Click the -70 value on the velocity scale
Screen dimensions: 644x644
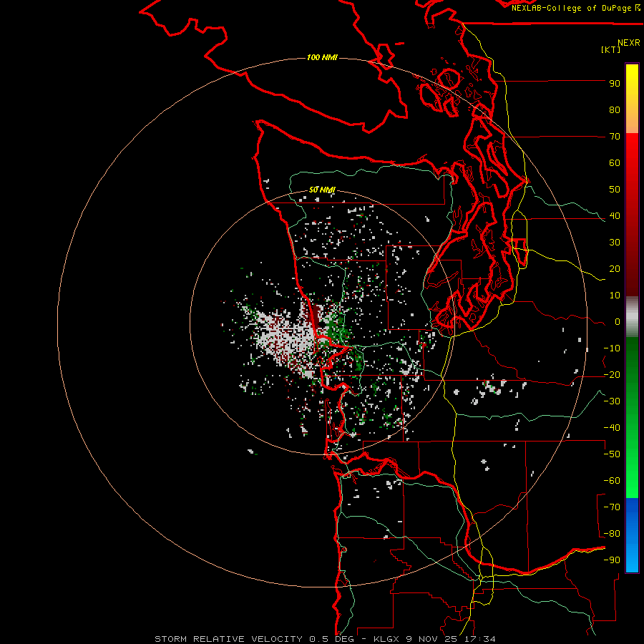(x=612, y=507)
